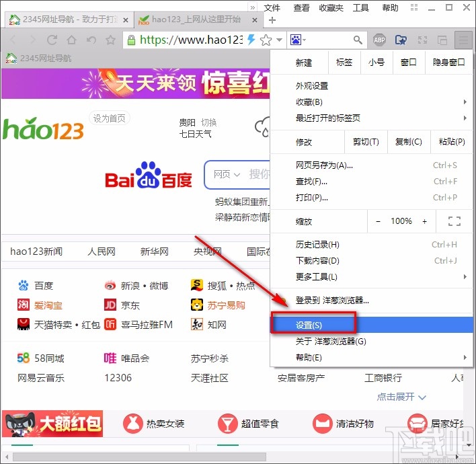Click the favorites star in toolbar

coord(110,40)
